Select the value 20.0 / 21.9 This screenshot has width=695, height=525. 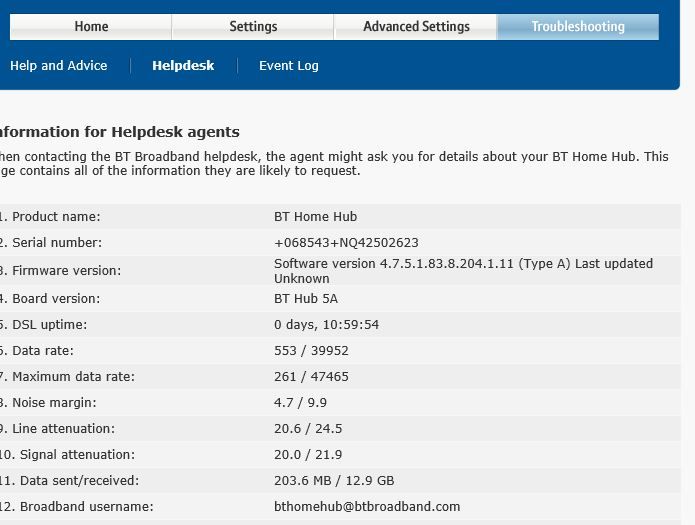point(308,454)
